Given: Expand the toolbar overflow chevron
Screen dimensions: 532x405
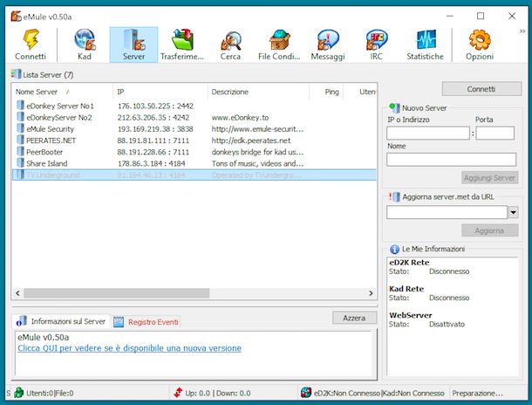Looking at the screenshot, I should point(522,31).
